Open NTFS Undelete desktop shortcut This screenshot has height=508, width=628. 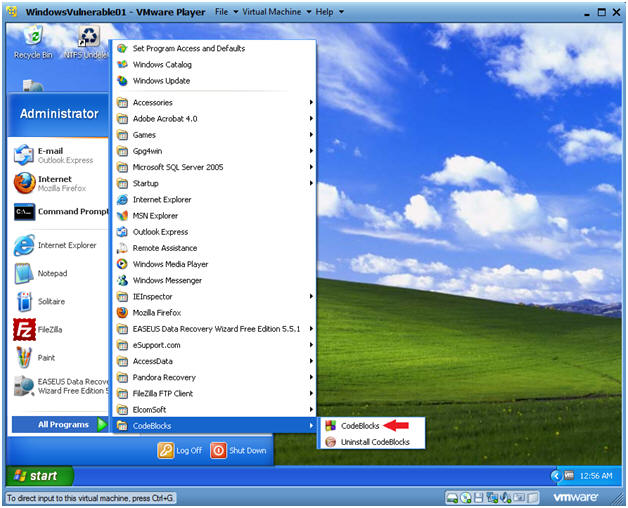[87, 42]
